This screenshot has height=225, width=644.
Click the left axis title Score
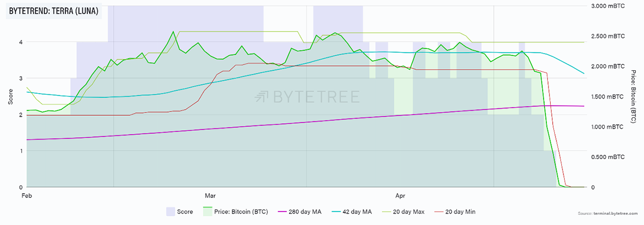pyautogui.click(x=11, y=96)
